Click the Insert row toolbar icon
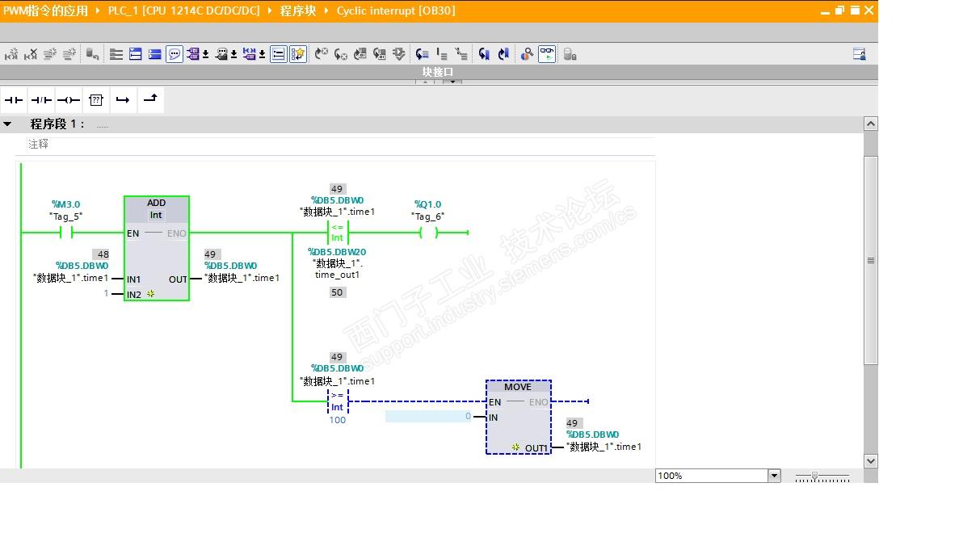The height and width of the screenshot is (550, 980). 50,54
